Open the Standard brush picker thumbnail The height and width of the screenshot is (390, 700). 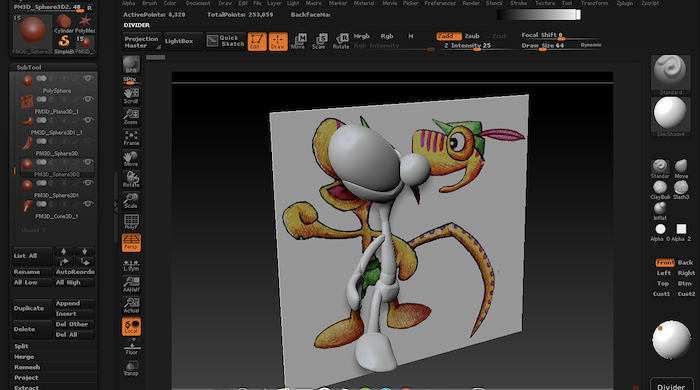pos(671,75)
